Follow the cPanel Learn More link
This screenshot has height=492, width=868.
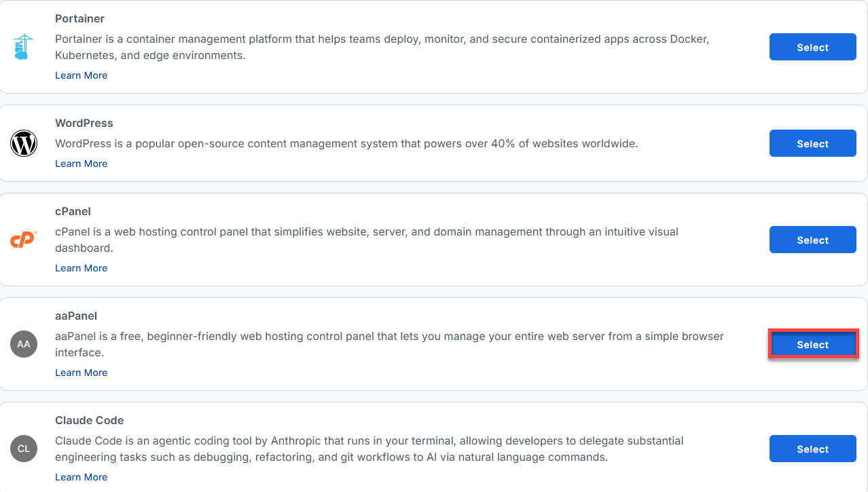click(x=81, y=268)
